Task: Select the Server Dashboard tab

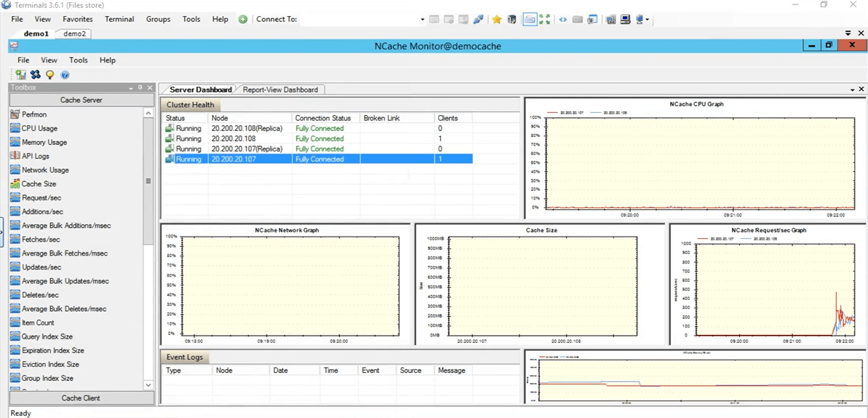Action: [200, 90]
